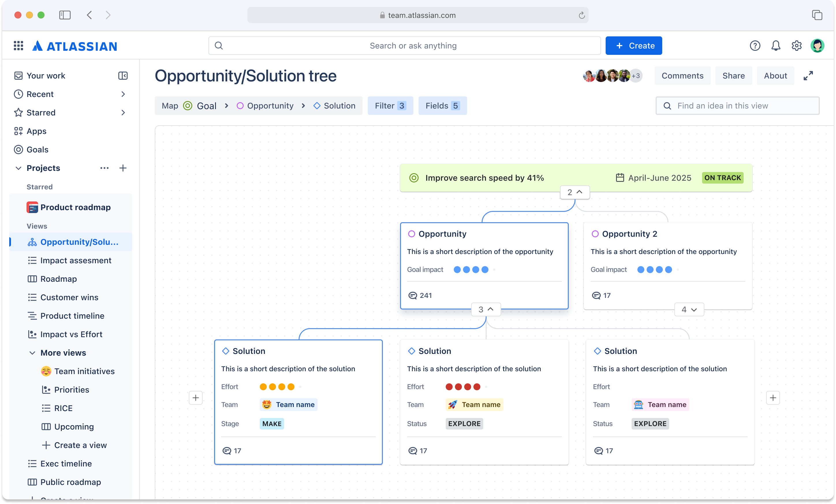Click the help question mark icon
Screen dimensions: 836x504
(755, 45)
